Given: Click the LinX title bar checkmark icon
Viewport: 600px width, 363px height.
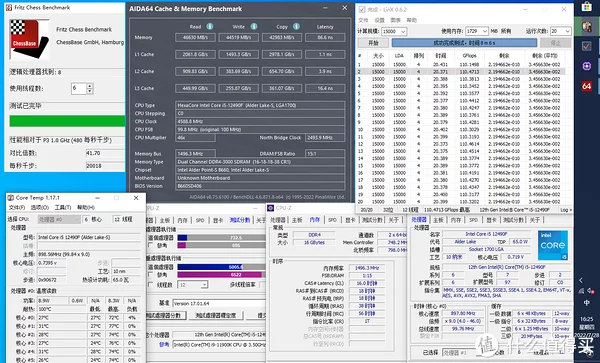Looking at the screenshot, I should pos(362,10).
